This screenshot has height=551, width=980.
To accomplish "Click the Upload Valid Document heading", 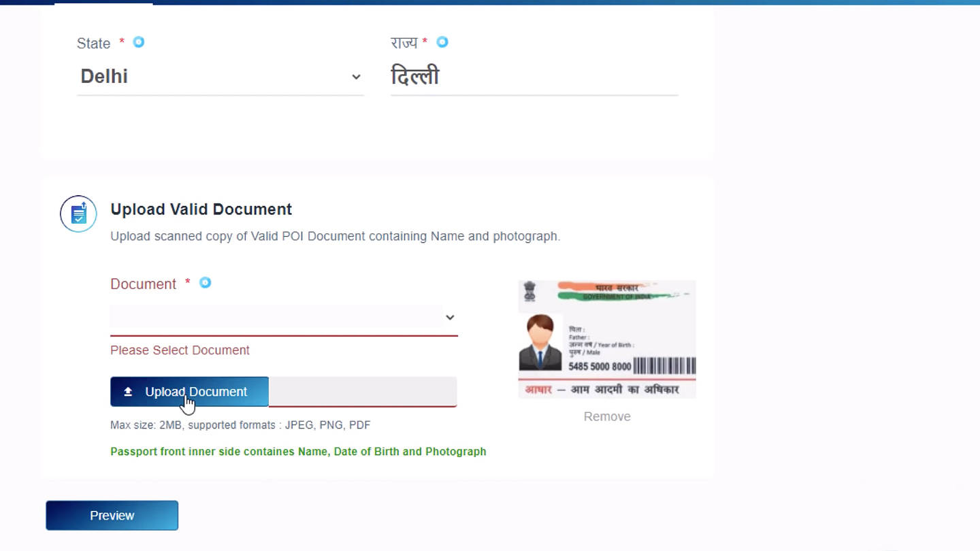I will coord(201,210).
